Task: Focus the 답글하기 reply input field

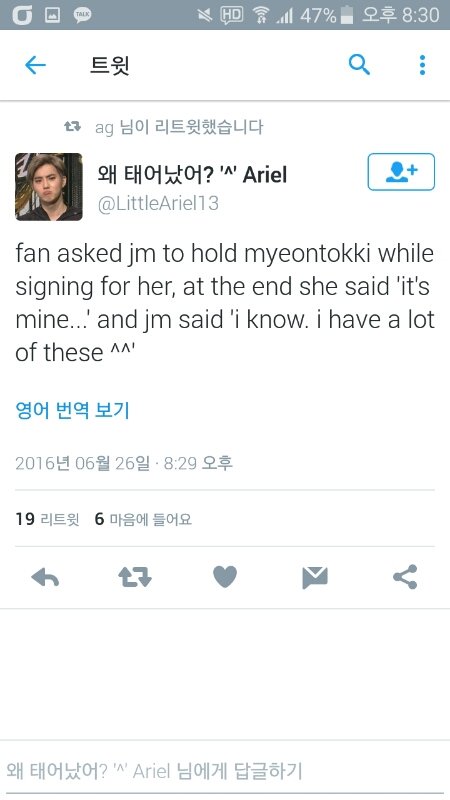Action: (225, 770)
